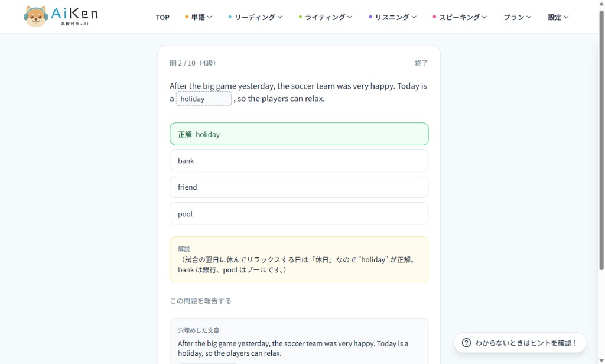Click the completed sentence under 穴埋めした文章
This screenshot has height=364, width=605.
tap(293, 348)
